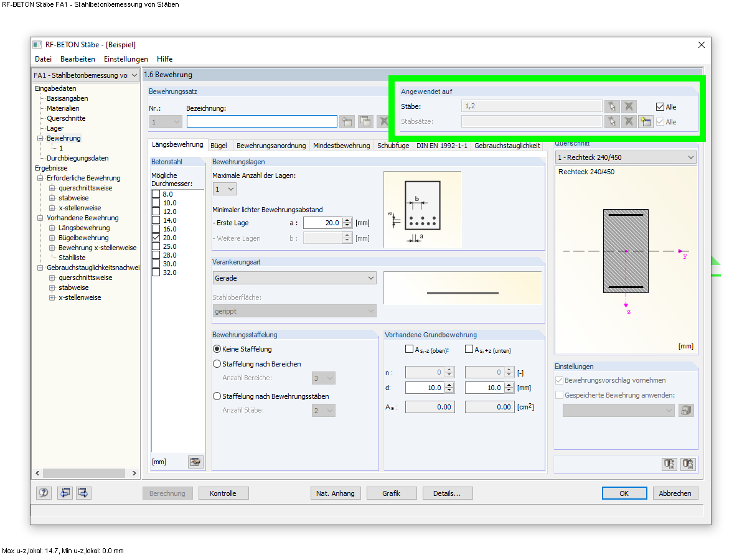Screen dimensions: 747x560
Task: Collapse the Bewehrung tree node
Action: 40,138
